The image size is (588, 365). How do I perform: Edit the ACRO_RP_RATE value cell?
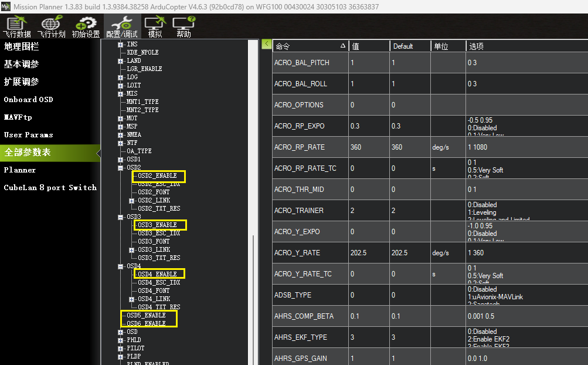coord(368,147)
